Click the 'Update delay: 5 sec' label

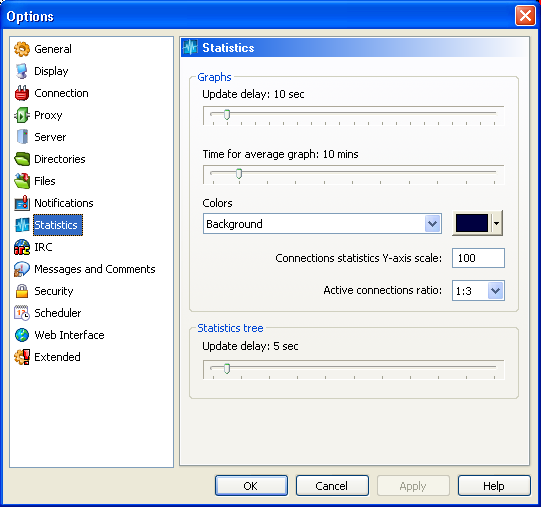250,346
